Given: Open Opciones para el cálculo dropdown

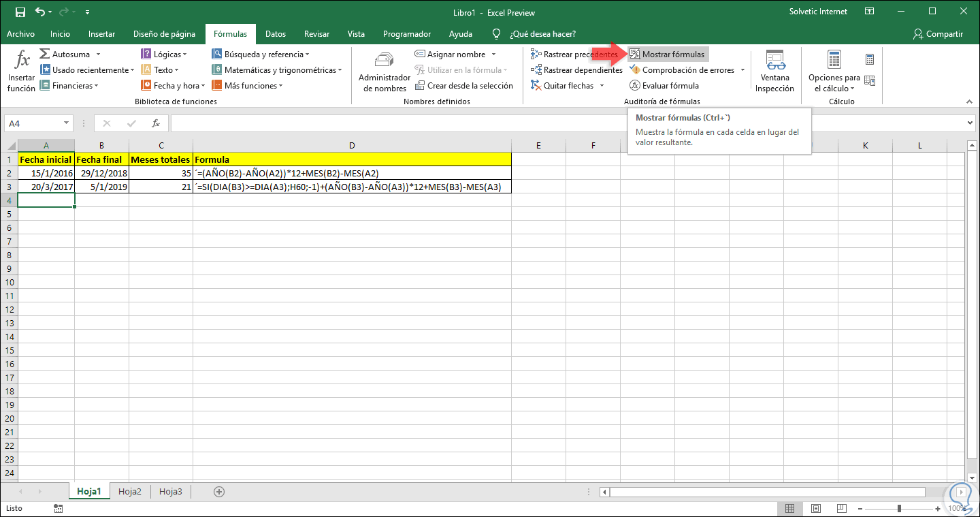Looking at the screenshot, I should tap(834, 83).
